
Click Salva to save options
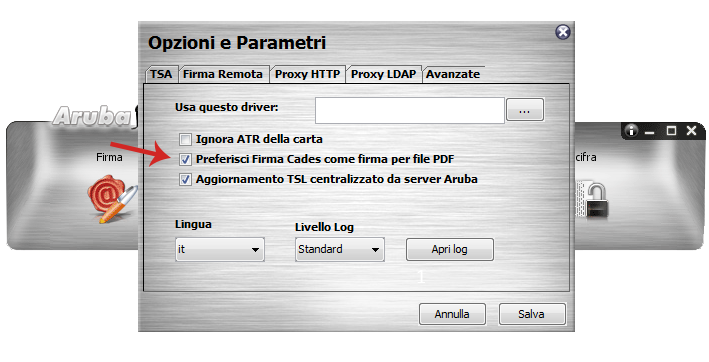[x=532, y=314]
